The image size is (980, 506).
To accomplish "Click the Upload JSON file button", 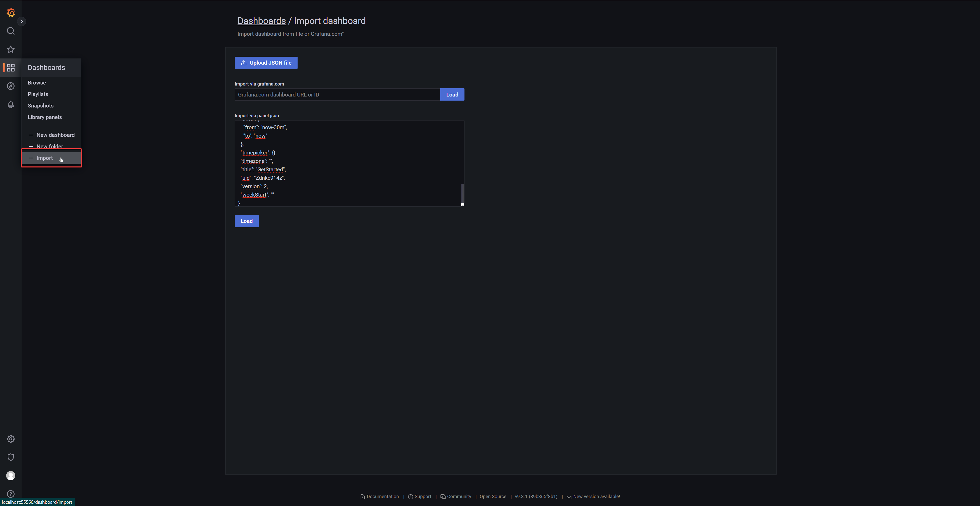I will (266, 63).
